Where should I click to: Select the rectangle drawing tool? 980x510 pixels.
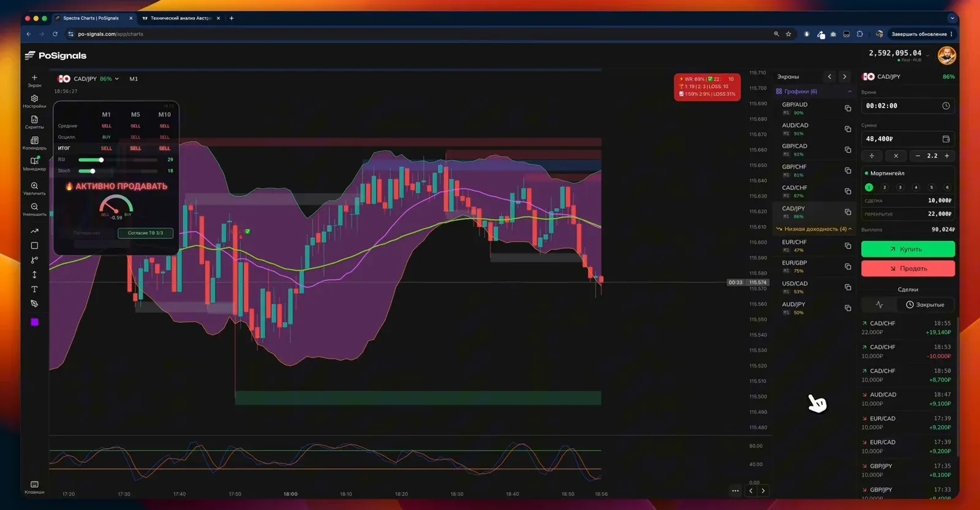[34, 245]
